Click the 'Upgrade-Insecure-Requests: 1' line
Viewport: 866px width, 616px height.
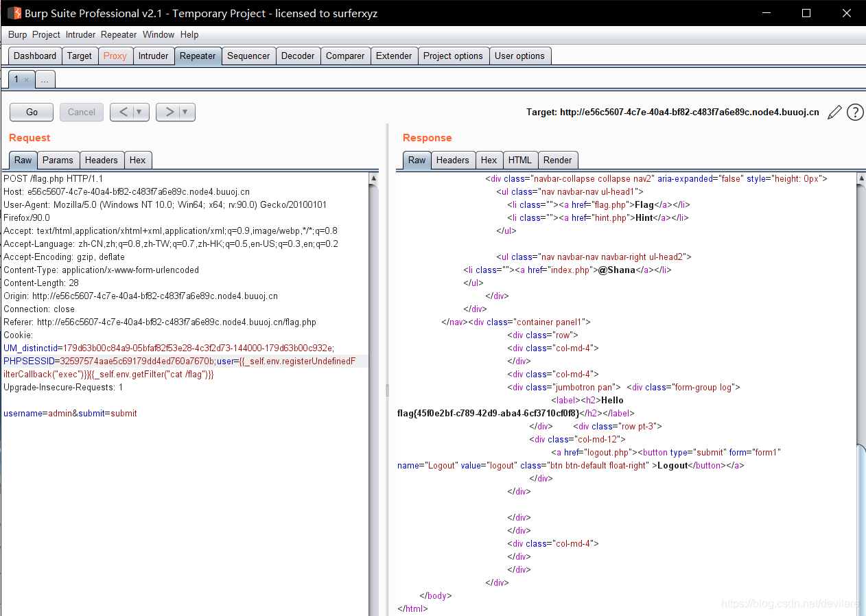tap(63, 387)
